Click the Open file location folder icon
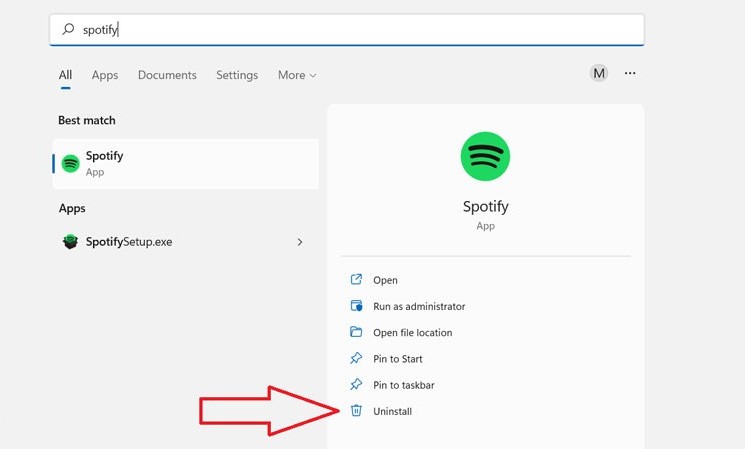This screenshot has width=745, height=449. [356, 332]
